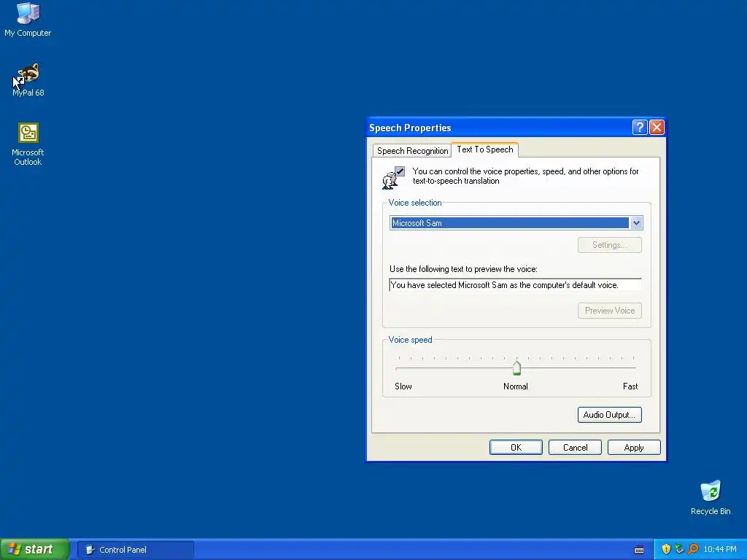Click the keyboard icon on the taskbar
The height and width of the screenshot is (560, 747).
tap(639, 550)
